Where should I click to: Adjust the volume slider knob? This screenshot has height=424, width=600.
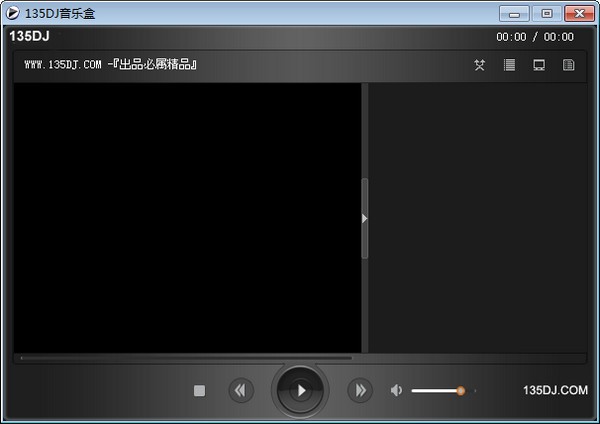pyautogui.click(x=461, y=391)
